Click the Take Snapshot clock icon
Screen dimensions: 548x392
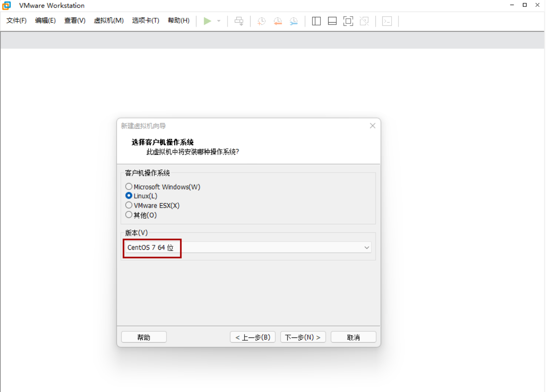click(261, 21)
